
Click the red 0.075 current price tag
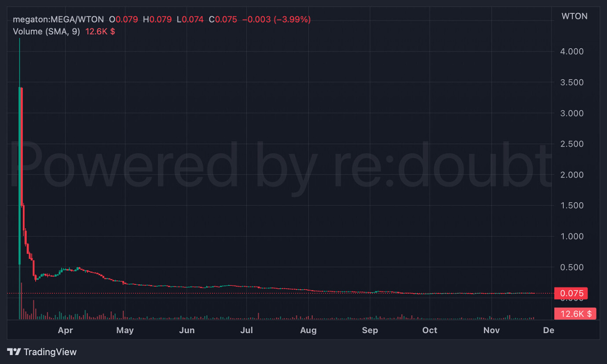pyautogui.click(x=571, y=294)
